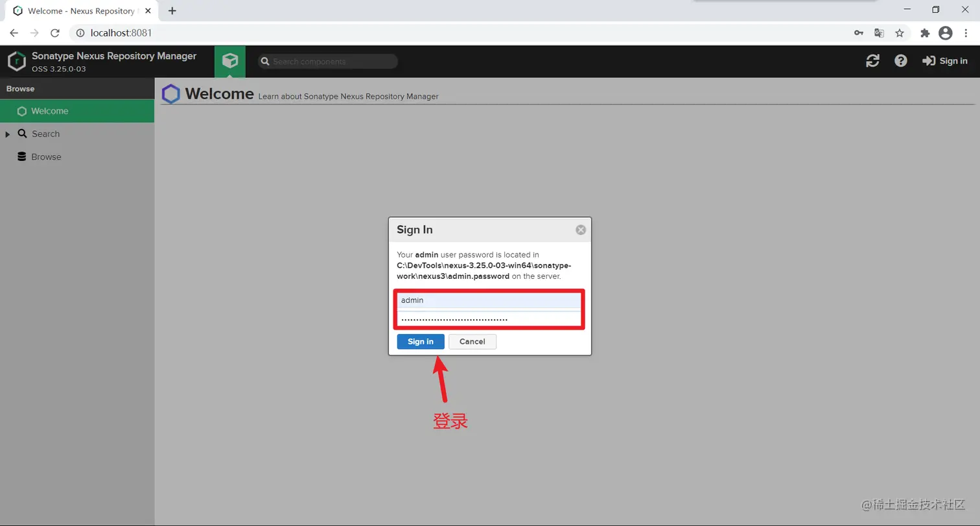Click the Welcome hexagon page icon
980x526 pixels.
171,94
